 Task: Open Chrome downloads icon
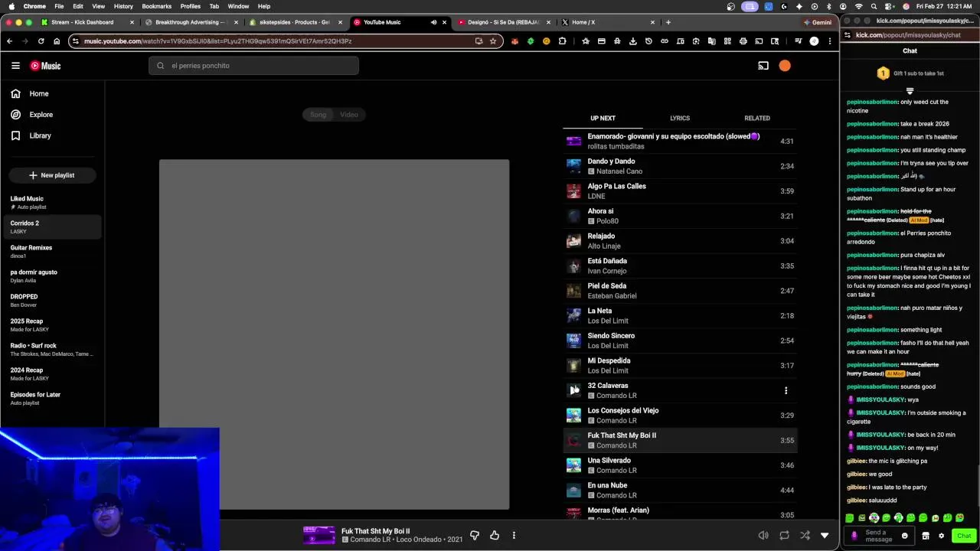point(633,41)
